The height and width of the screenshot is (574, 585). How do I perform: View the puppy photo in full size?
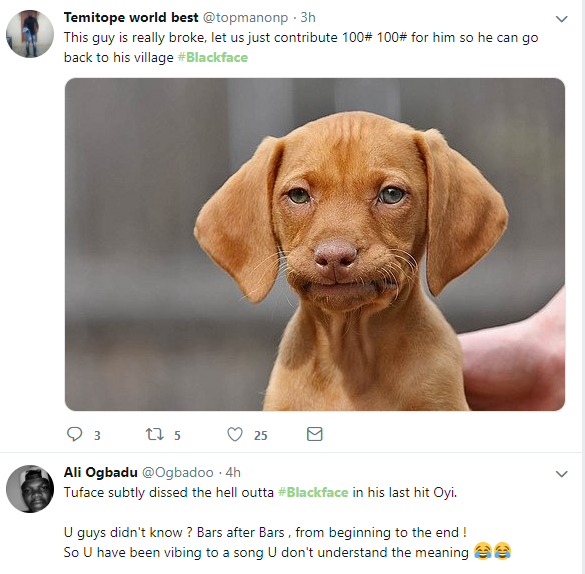click(315, 244)
